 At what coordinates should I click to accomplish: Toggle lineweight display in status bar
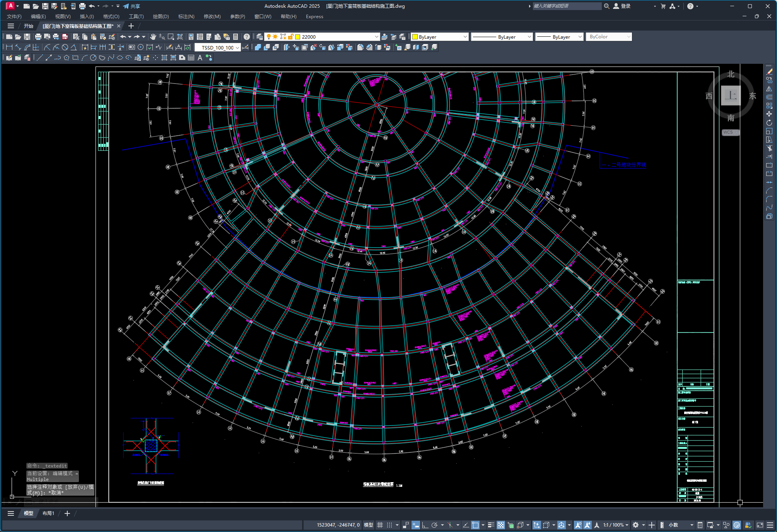(491, 525)
